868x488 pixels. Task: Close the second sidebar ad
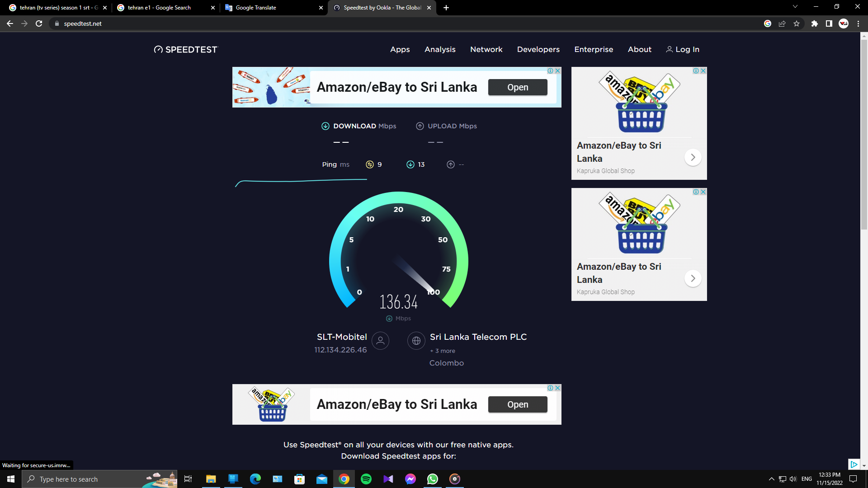(x=703, y=192)
